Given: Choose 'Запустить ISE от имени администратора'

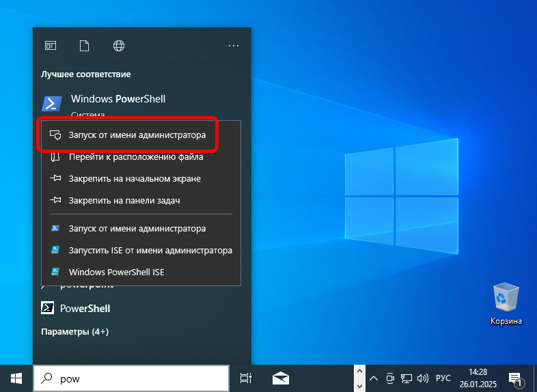Looking at the screenshot, I should pos(150,250).
